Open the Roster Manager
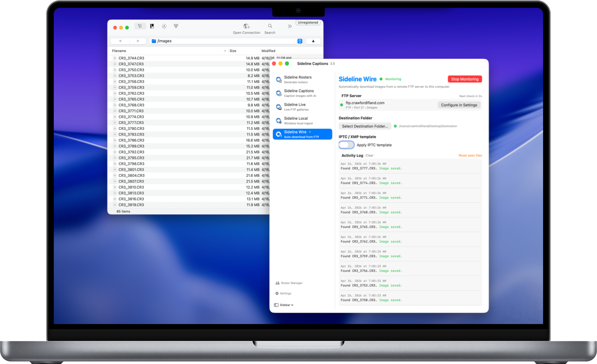 [289, 283]
